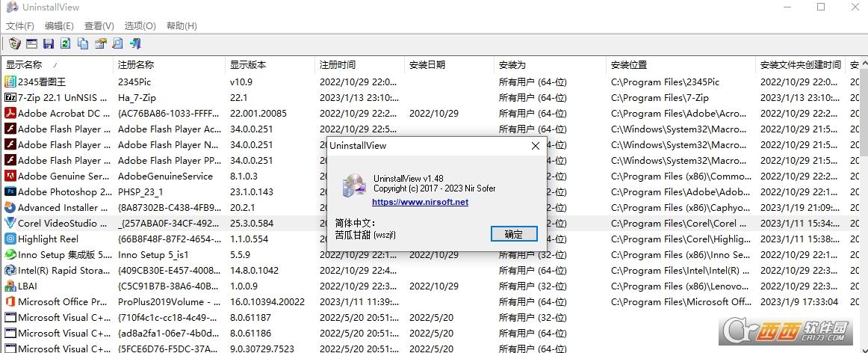Click version cell 8.0.61187

coord(251,318)
